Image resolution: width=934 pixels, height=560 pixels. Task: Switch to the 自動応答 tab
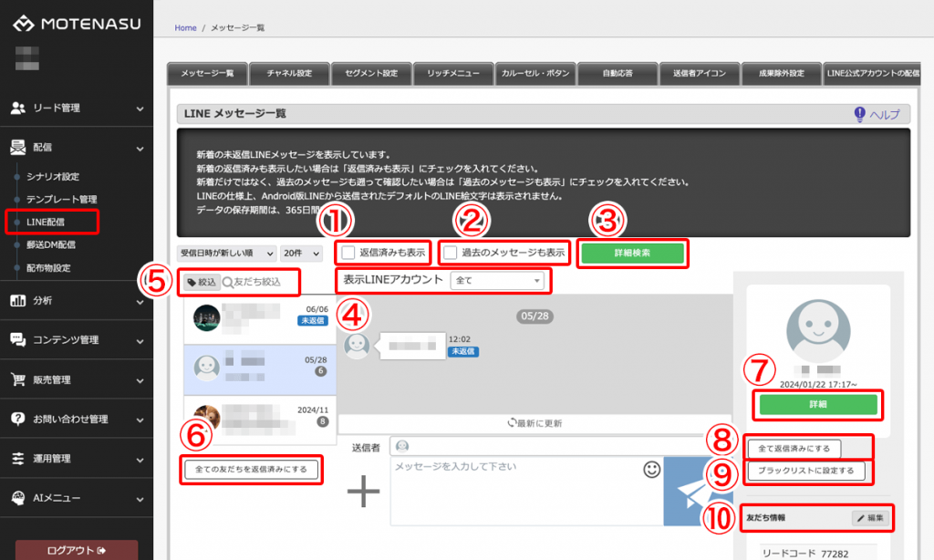tap(617, 73)
